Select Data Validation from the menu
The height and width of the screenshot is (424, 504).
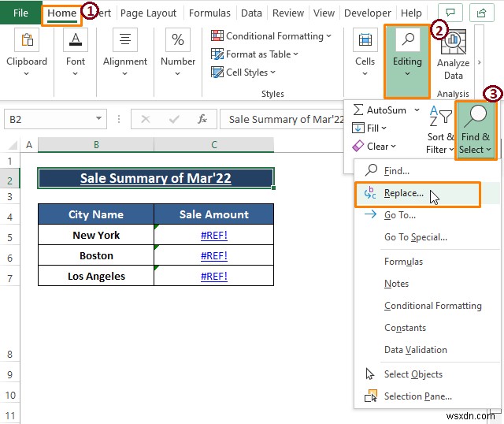click(x=427, y=350)
